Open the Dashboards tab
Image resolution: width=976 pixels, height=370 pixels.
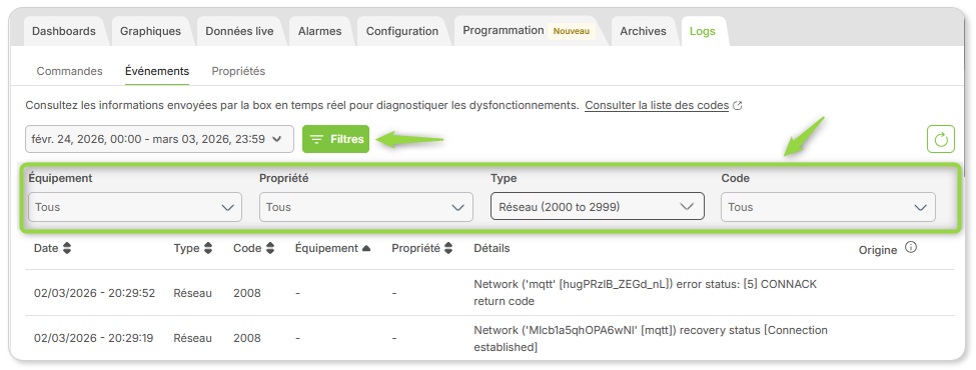(64, 31)
